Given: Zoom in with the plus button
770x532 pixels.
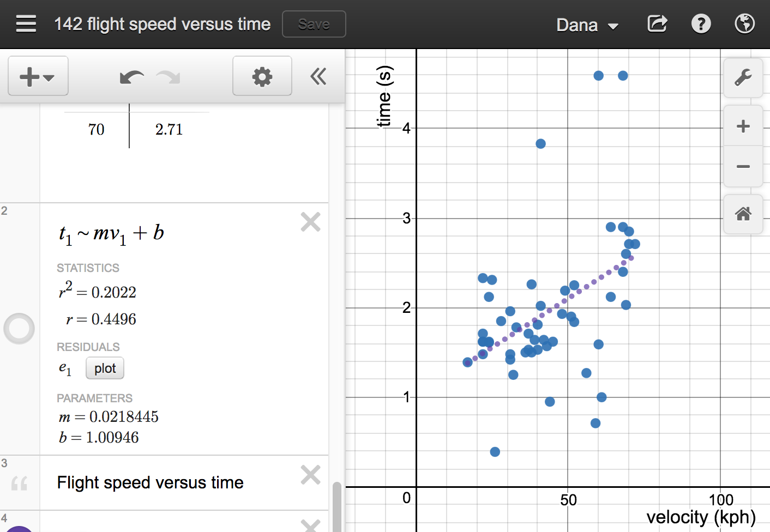Looking at the screenshot, I should 743,126.
